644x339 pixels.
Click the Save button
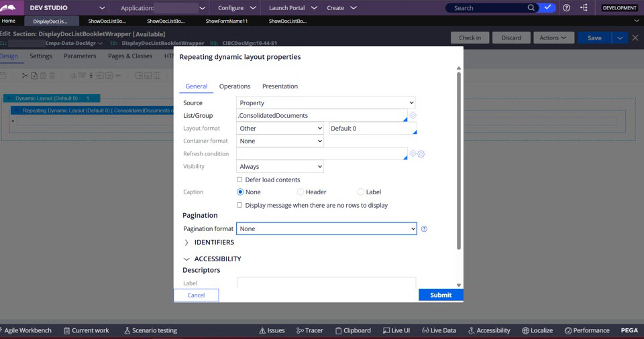(594, 38)
